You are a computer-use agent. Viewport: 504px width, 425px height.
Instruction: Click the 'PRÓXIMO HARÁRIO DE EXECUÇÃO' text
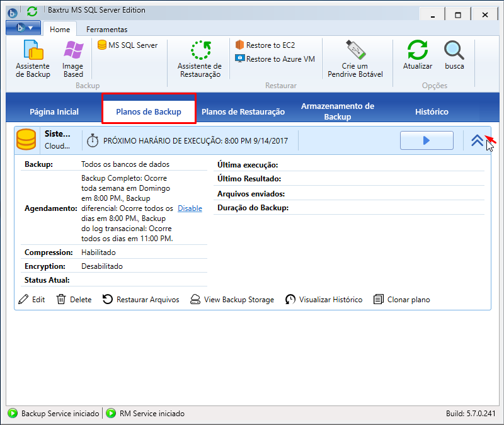coord(195,140)
